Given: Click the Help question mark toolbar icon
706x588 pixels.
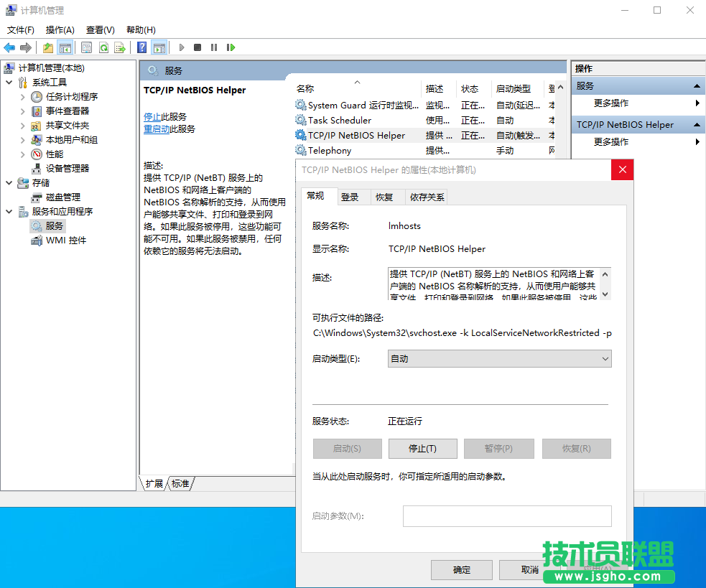Looking at the screenshot, I should pyautogui.click(x=141, y=47).
